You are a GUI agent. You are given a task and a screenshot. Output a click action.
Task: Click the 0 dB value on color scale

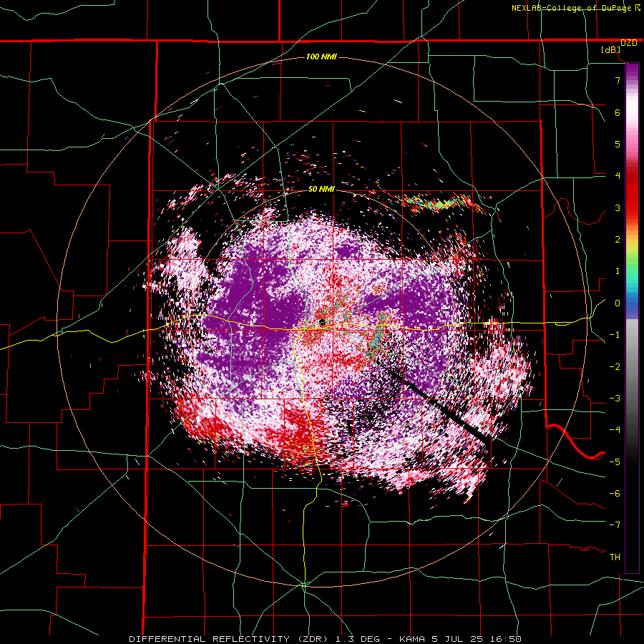tap(618, 303)
